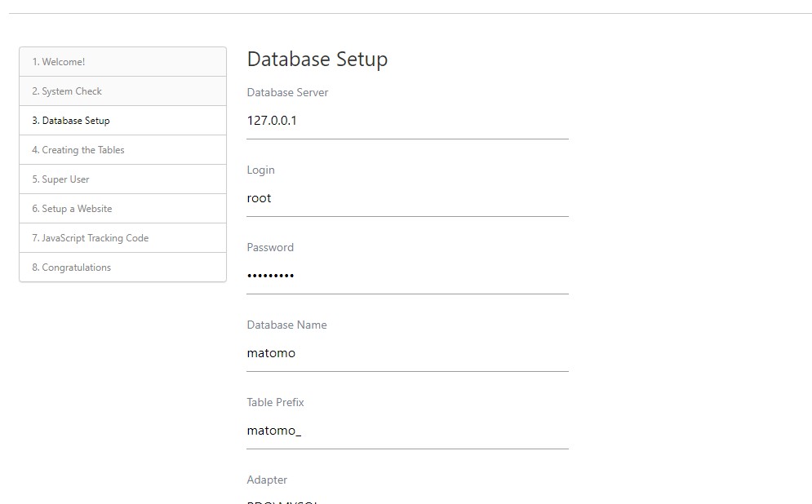Open the System Check step
Screen dimensions: 812x504
coord(67,91)
